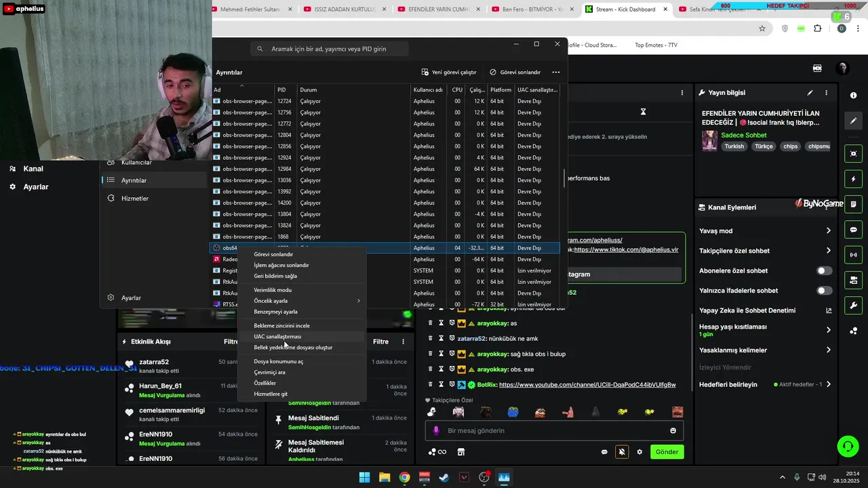Edit stream info pencil in Yayın bilgisi header
This screenshot has width=868, height=488.
coord(810,93)
